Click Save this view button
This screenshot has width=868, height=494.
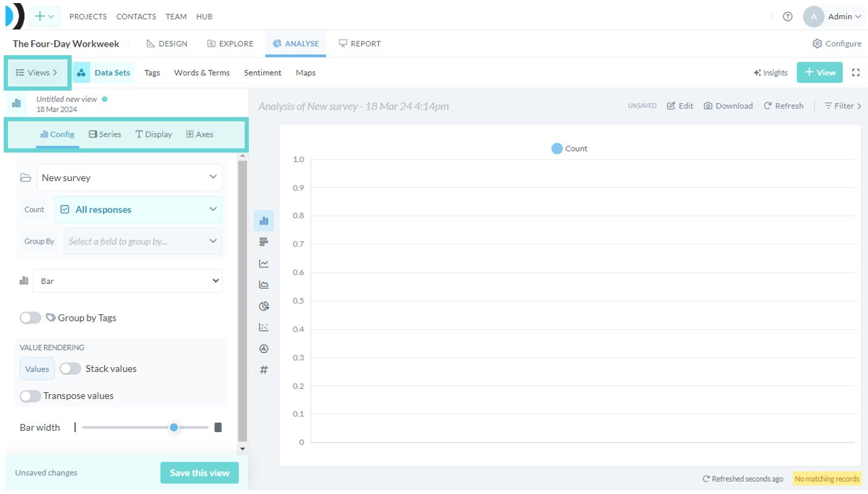[200, 473]
